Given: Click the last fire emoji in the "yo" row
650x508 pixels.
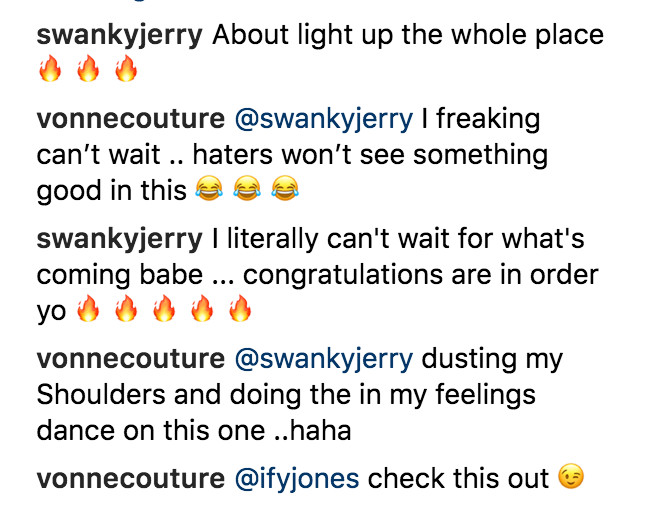Looking at the screenshot, I should [240, 310].
